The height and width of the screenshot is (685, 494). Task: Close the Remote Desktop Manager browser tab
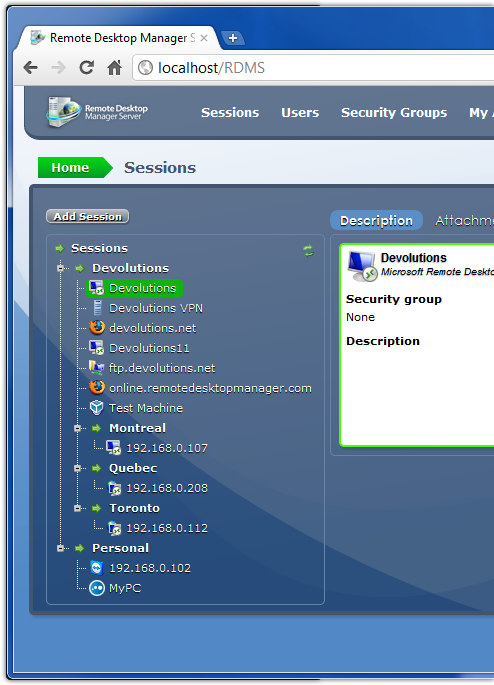204,38
